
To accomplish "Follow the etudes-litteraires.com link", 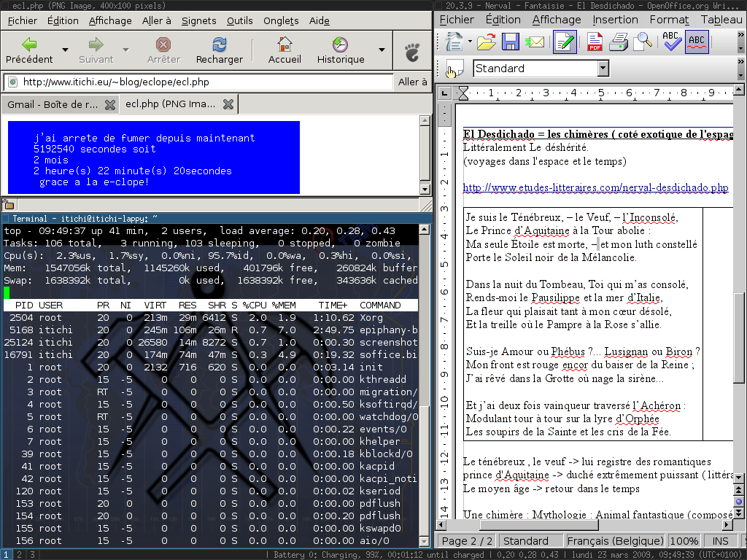I will 595,187.
